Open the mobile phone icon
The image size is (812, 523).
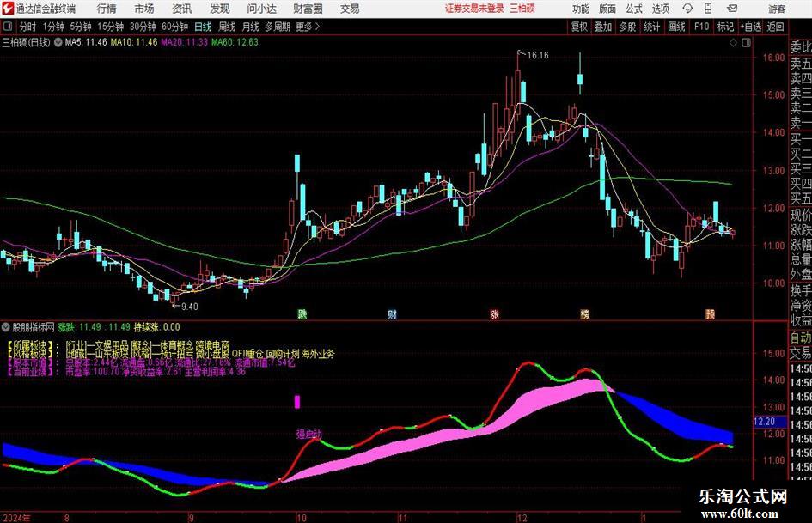point(708,9)
